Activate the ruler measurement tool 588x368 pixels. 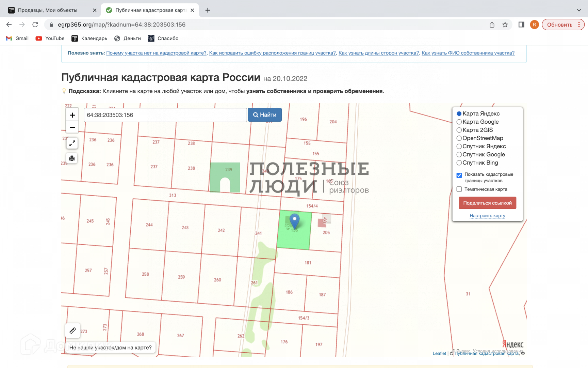pyautogui.click(x=72, y=331)
